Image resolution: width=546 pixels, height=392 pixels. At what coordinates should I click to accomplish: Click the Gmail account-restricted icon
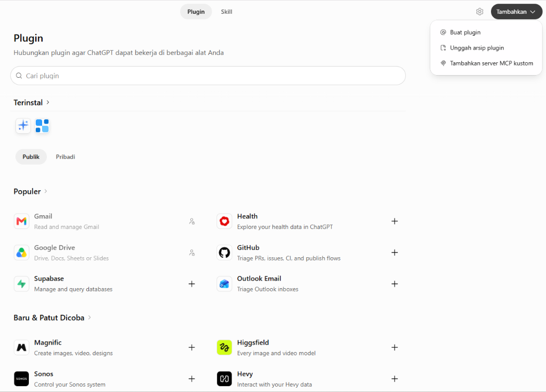click(192, 221)
